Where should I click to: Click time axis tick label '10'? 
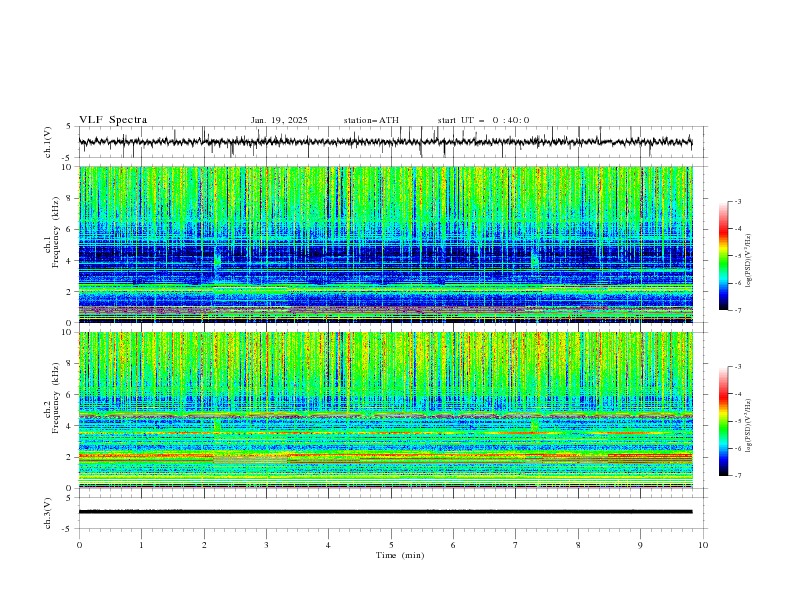[x=703, y=545]
